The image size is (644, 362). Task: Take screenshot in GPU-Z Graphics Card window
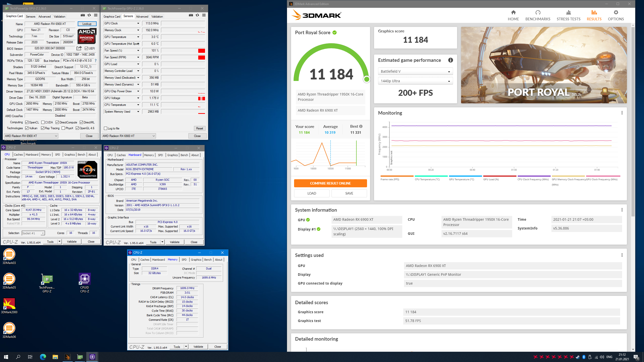tap(83, 15)
